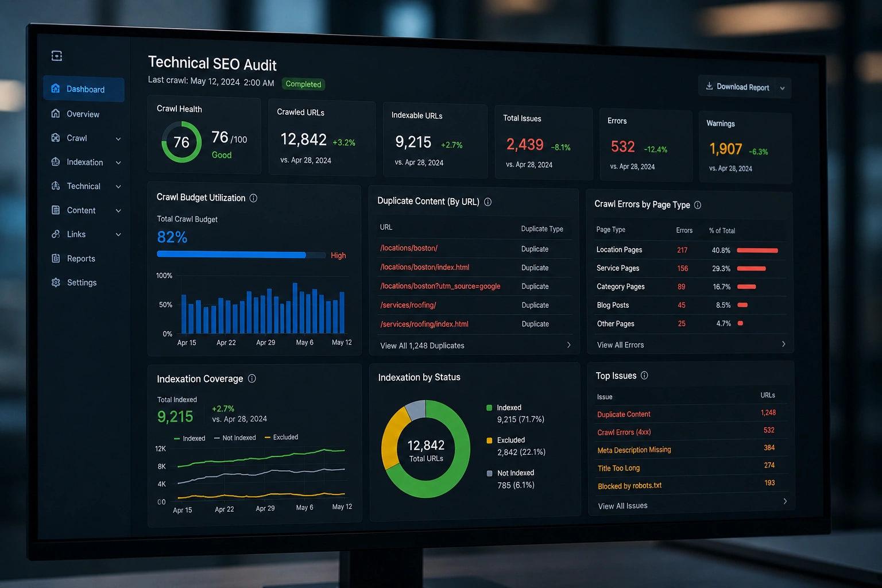
Task: Click arrow next to View All 1,248 Duplicates
Action: coord(568,345)
